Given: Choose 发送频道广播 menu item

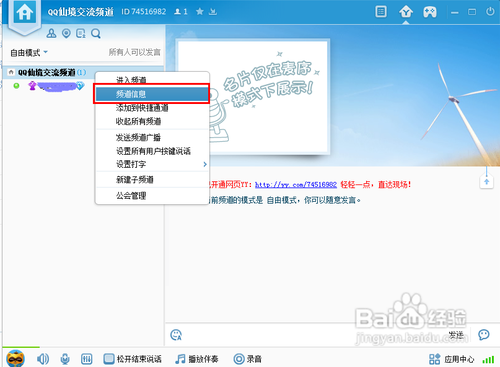Looking at the screenshot, I should [152, 137].
